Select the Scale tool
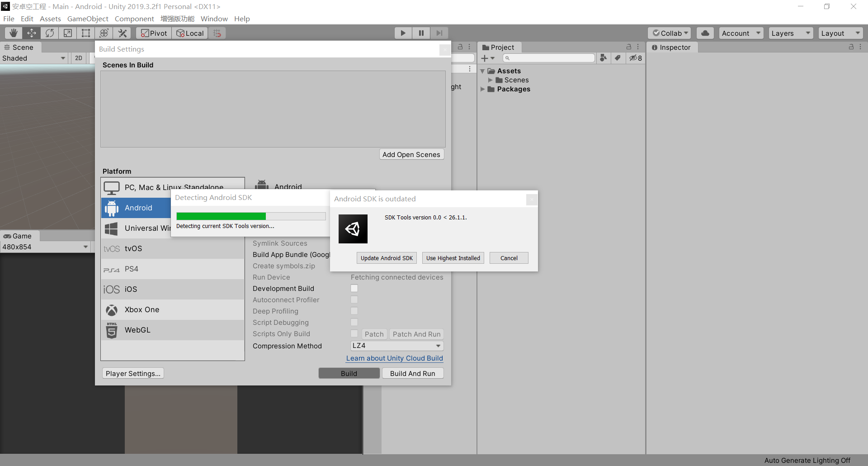This screenshot has height=466, width=868. 68,33
